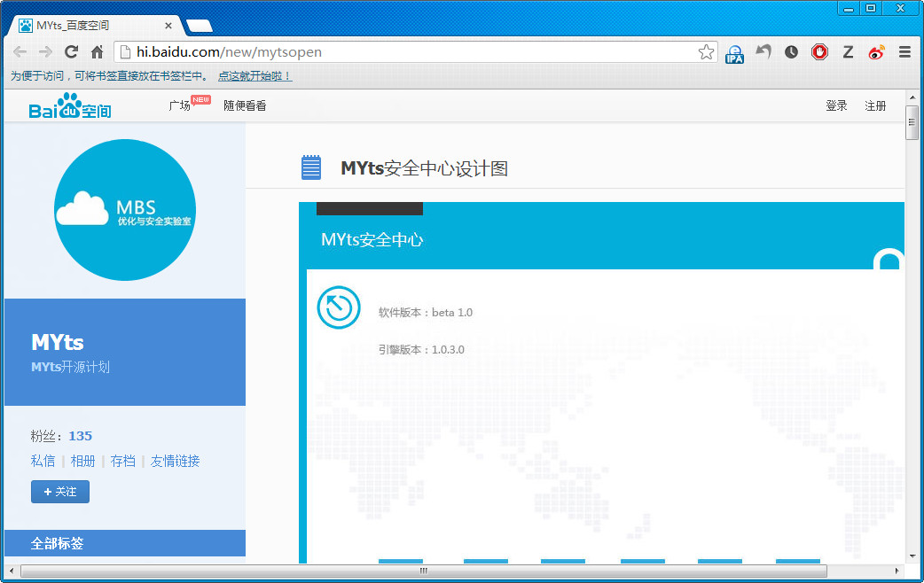Viewport: 924px width, 583px height.
Task: Open the browser home page icon
Action: 98,51
